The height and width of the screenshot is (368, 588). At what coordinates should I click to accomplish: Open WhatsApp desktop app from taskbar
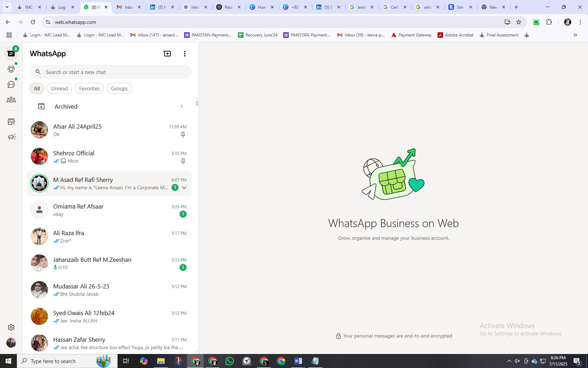point(230,361)
